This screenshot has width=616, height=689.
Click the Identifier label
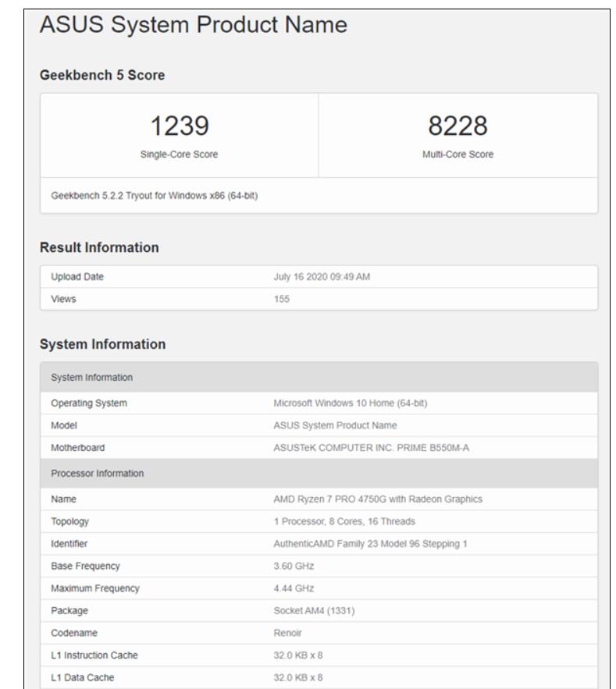69,544
